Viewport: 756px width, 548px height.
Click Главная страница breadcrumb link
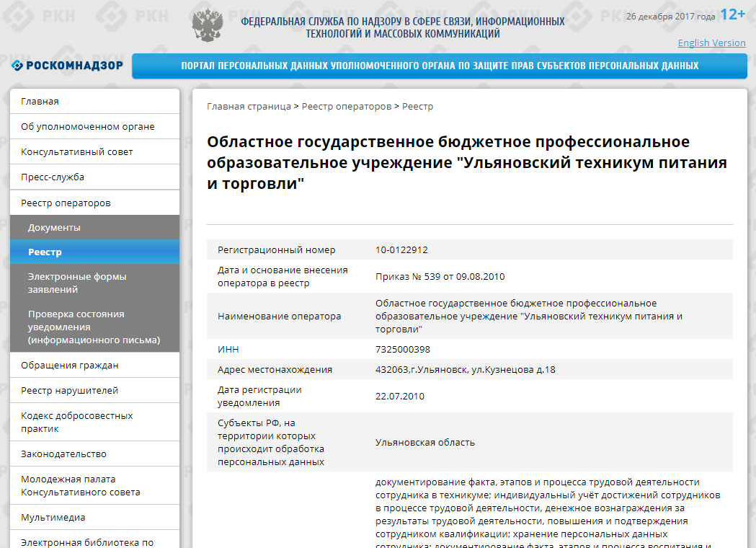[x=248, y=107]
